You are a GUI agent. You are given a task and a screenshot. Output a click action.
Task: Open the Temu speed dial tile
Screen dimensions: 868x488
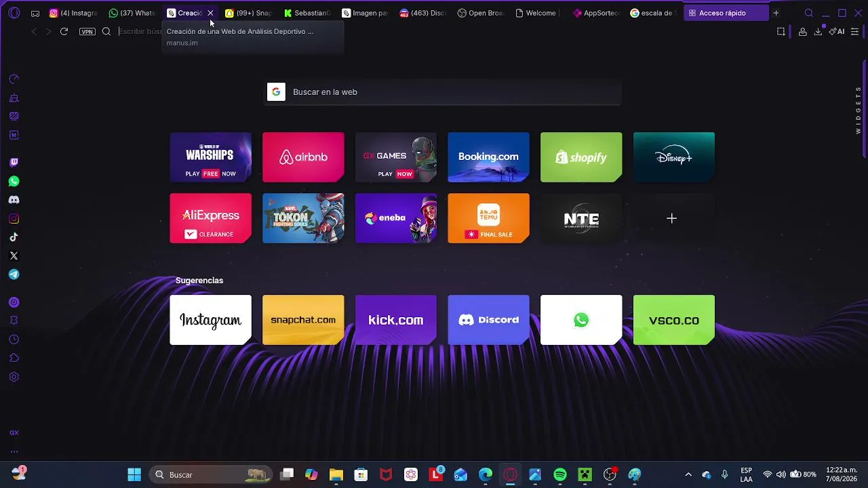pyautogui.click(x=488, y=218)
